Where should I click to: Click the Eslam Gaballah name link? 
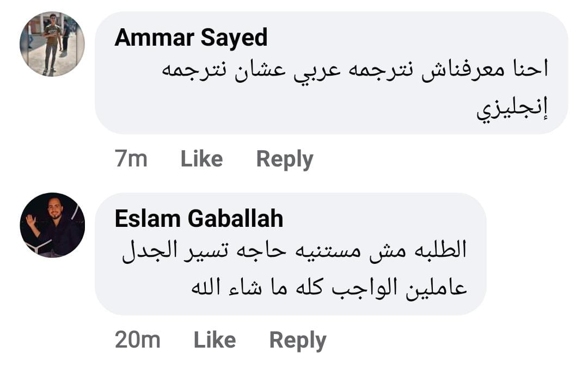(199, 219)
